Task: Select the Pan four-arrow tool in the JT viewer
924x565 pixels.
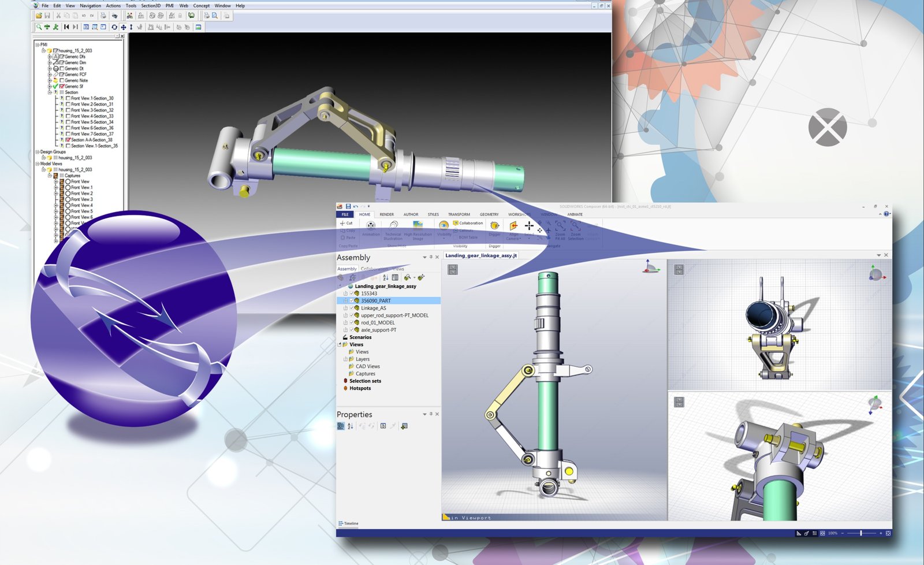Action: 124,27
